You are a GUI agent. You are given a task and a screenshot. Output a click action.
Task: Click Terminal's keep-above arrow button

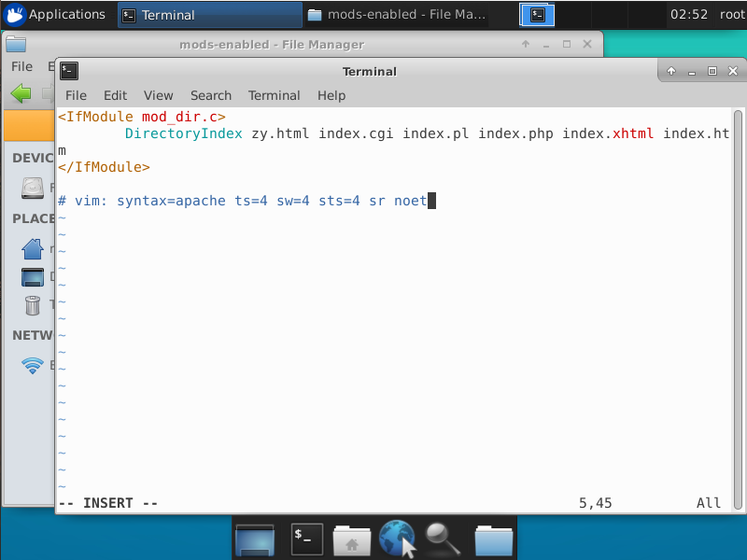pyautogui.click(x=671, y=72)
